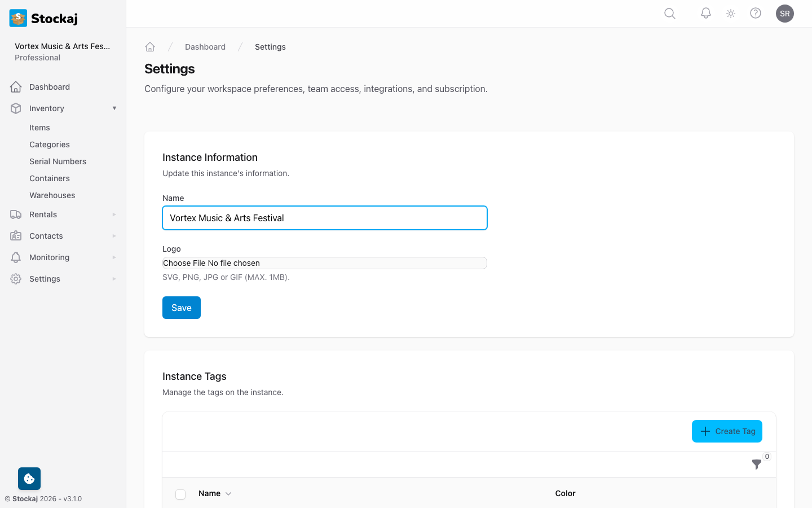
Task: Click the cookie settings icon at bottom left
Action: pyautogui.click(x=29, y=478)
